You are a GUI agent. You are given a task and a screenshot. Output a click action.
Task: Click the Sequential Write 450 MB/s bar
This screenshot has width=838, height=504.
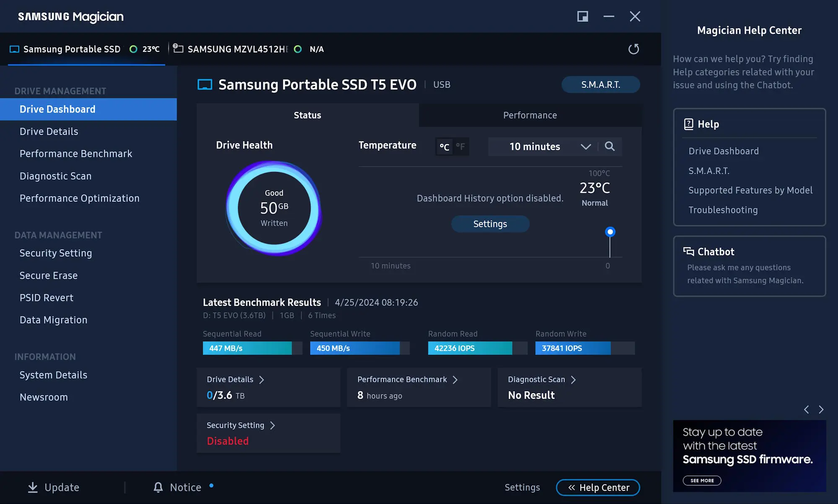[x=360, y=348]
